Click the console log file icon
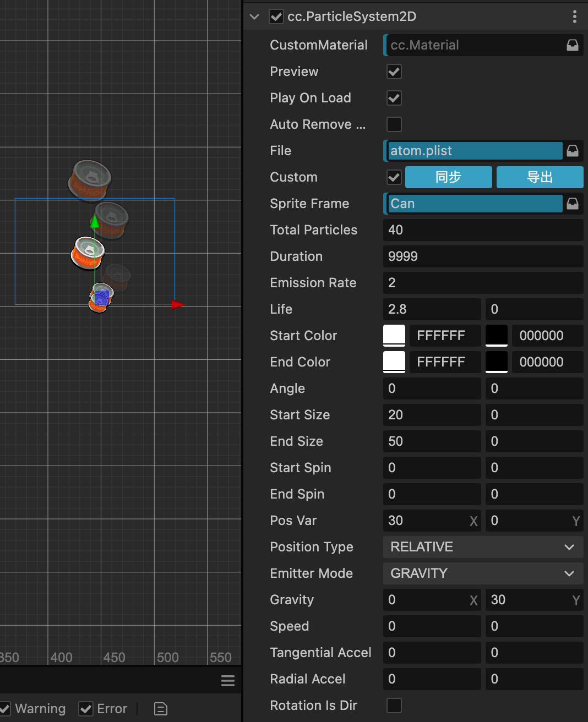The width and height of the screenshot is (588, 722). pyautogui.click(x=161, y=709)
